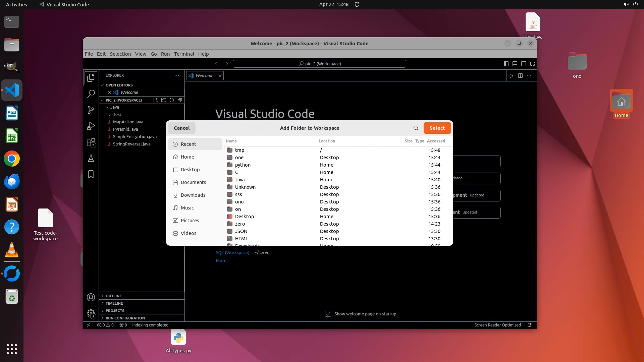Open the Manage gear icon
644x362 pixels.
91,313
